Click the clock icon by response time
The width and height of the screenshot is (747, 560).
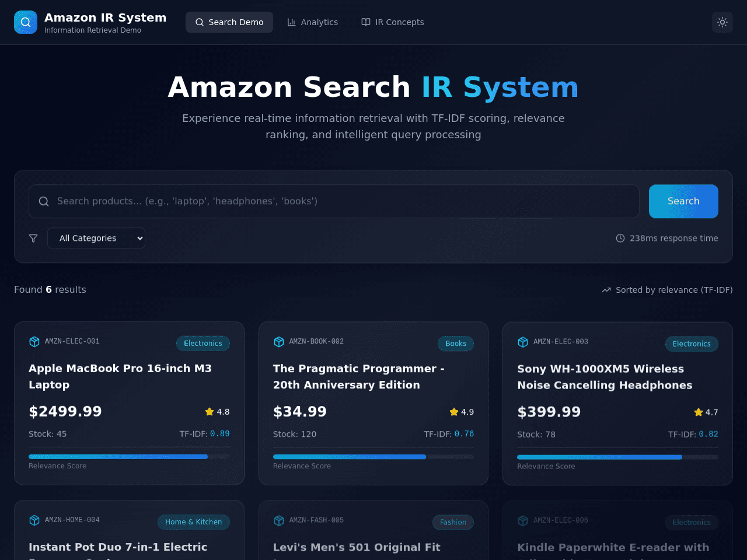tap(620, 238)
